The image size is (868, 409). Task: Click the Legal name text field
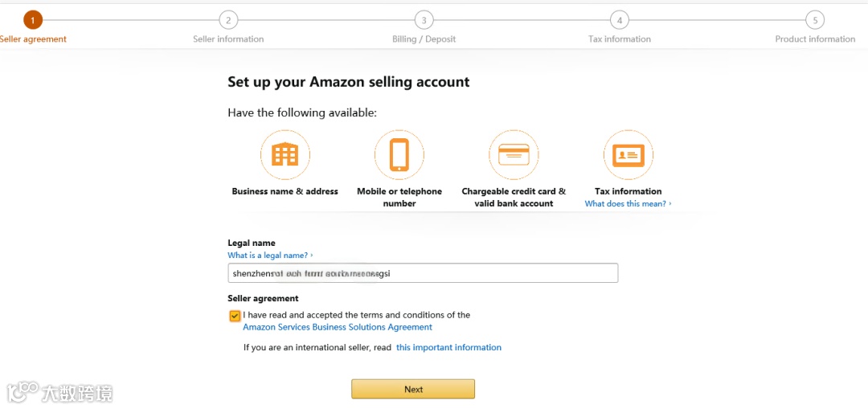tap(423, 273)
